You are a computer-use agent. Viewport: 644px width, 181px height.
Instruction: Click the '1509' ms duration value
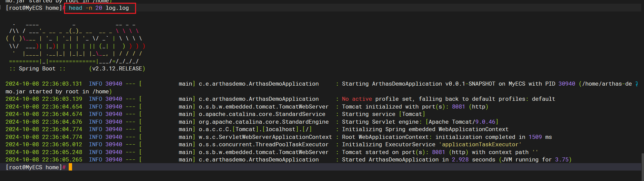(x=535, y=137)
